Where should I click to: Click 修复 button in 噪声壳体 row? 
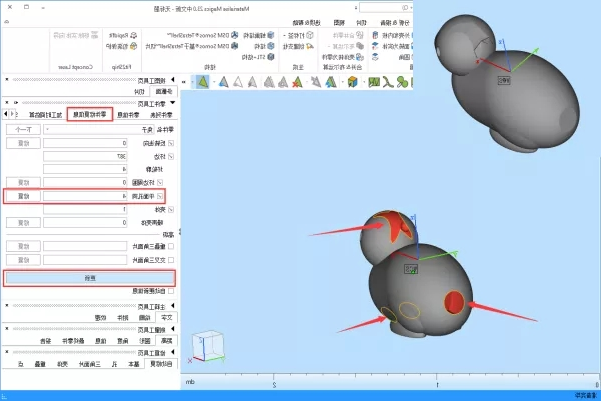tap(23, 222)
